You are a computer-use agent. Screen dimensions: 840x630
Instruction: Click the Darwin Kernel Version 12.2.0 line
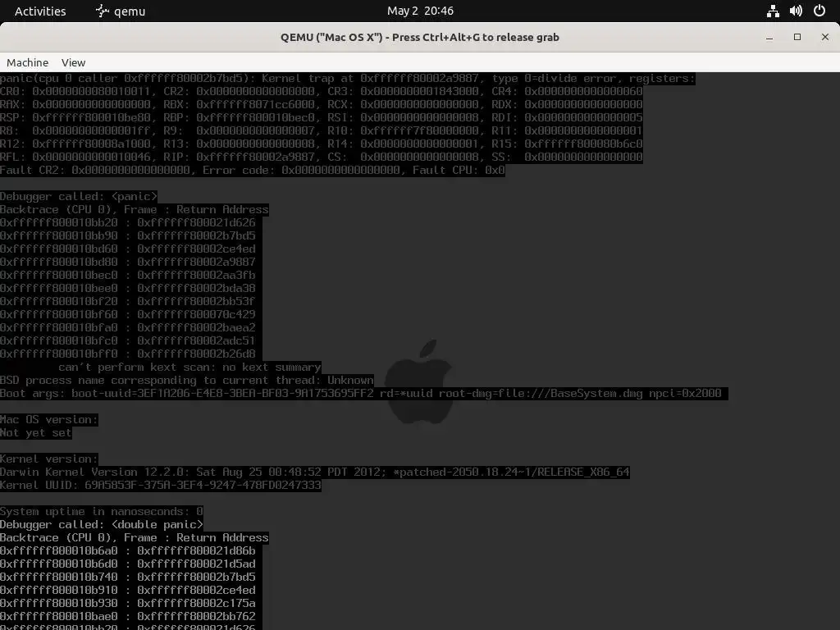click(x=315, y=472)
